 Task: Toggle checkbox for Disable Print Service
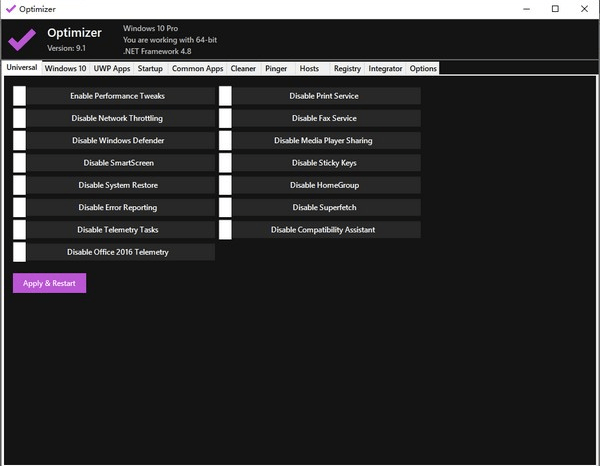pos(225,96)
